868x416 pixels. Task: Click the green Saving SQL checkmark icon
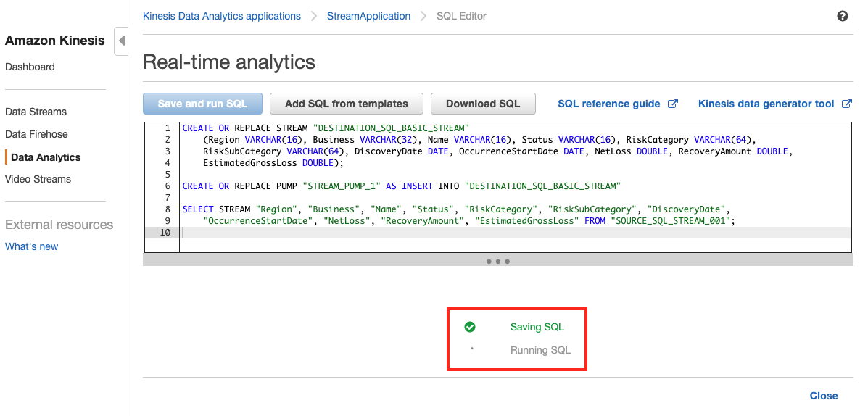coord(470,327)
